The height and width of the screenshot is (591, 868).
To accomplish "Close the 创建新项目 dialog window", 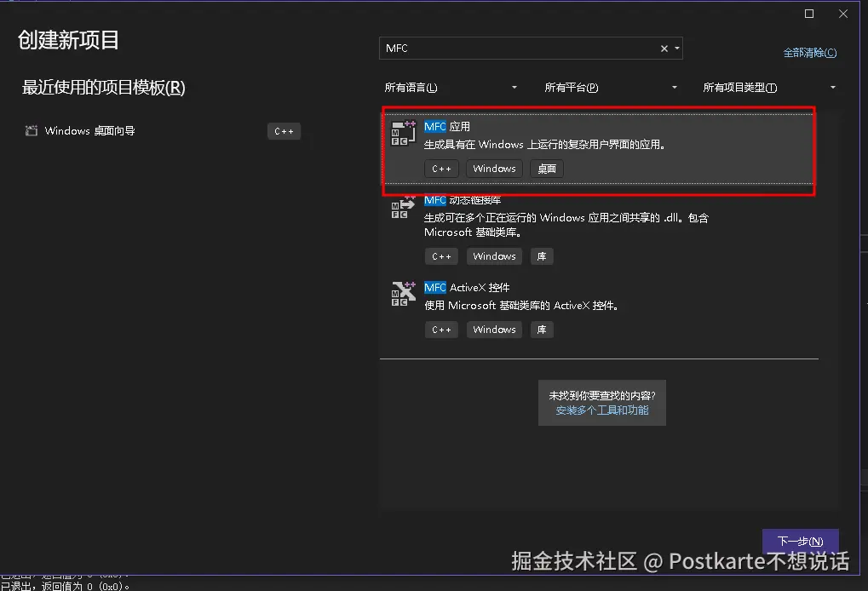I will pyautogui.click(x=843, y=14).
